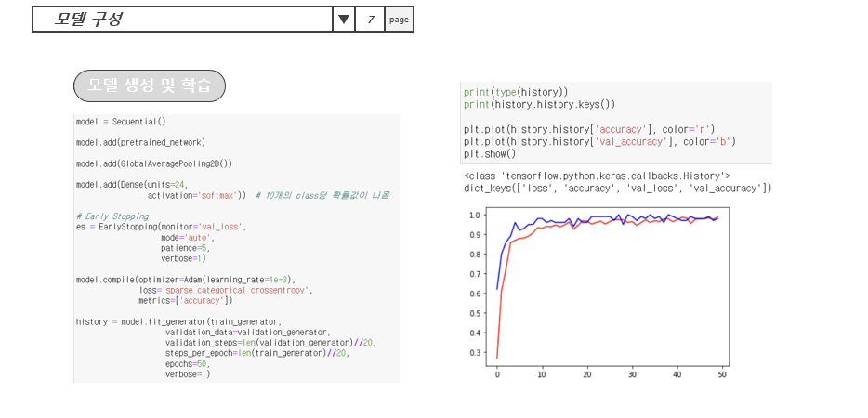This screenshot has height=418, width=868.
Task: Click the 20 x-axis tick label
Action: (586, 374)
